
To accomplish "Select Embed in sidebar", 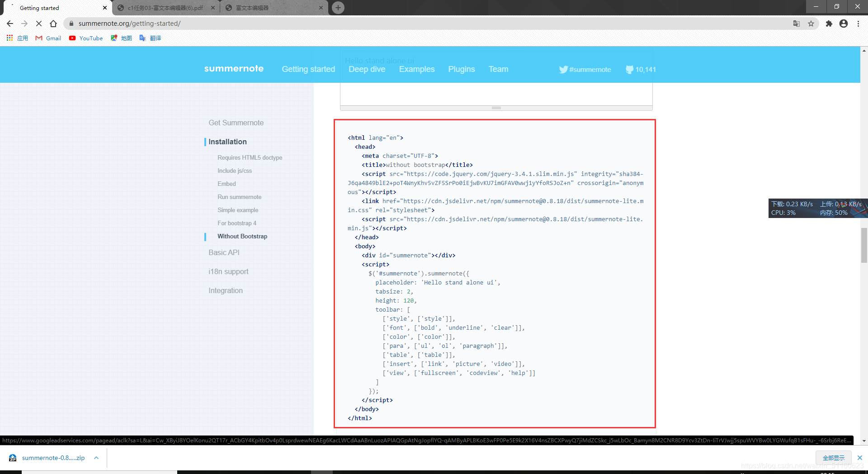I will coord(226,184).
